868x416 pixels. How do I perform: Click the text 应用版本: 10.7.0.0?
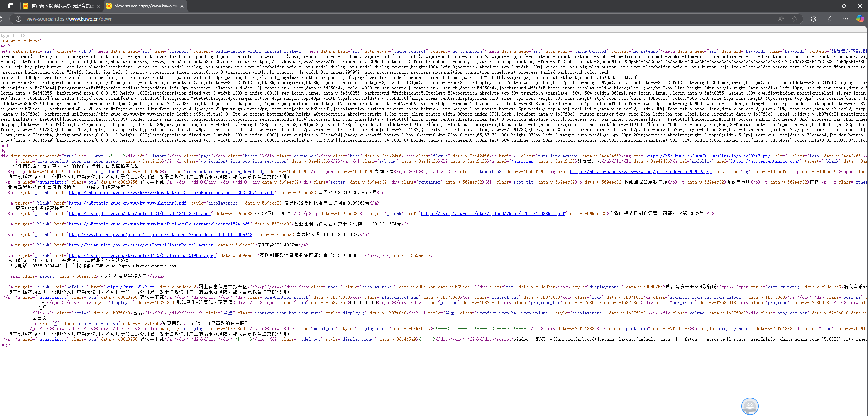click(30, 261)
